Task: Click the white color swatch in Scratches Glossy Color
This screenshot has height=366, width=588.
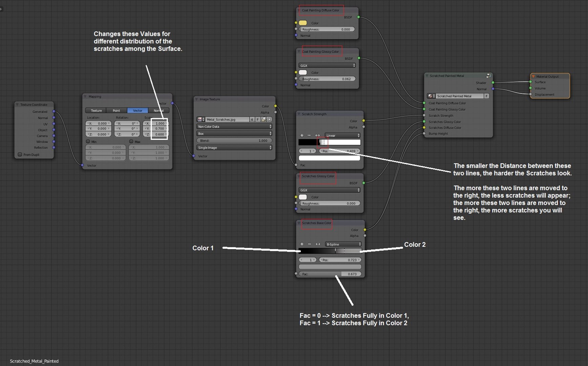Action: pyautogui.click(x=303, y=197)
